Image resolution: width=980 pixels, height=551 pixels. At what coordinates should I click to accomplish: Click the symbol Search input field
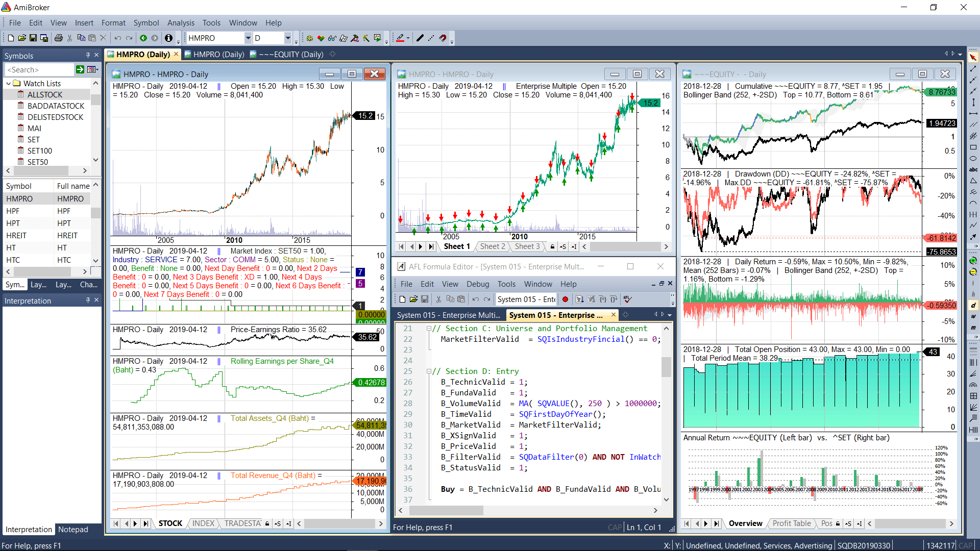tap(40, 69)
